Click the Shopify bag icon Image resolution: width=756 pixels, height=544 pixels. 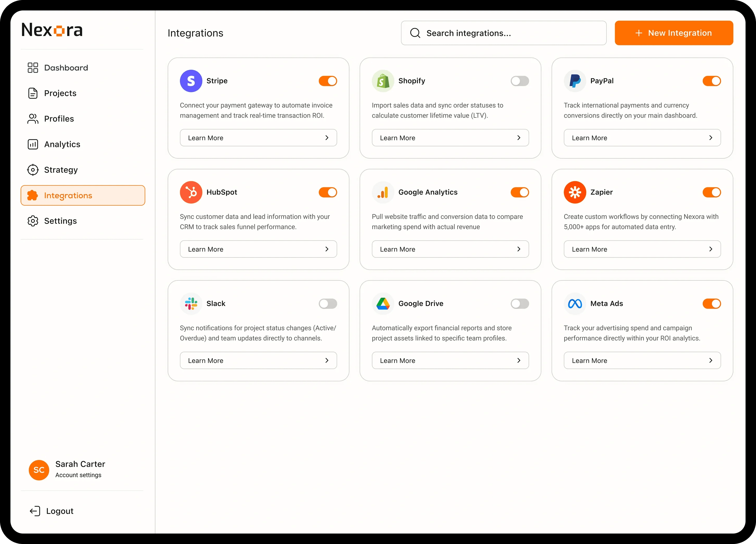[383, 81]
